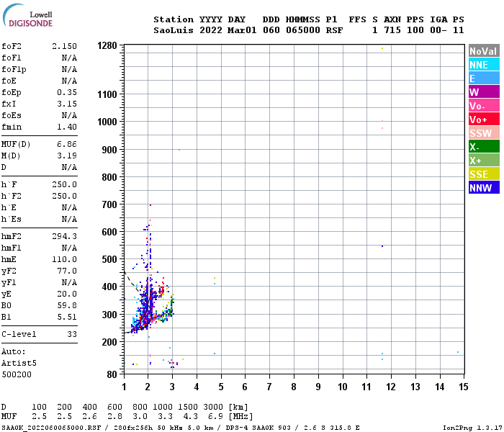Click the 065000 time in header
The width and height of the screenshot is (504, 432).
[x=303, y=30]
